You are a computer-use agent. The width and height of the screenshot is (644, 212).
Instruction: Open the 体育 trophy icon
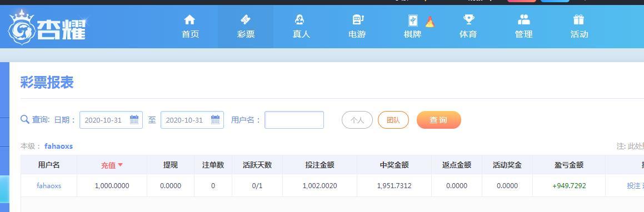[468, 19]
